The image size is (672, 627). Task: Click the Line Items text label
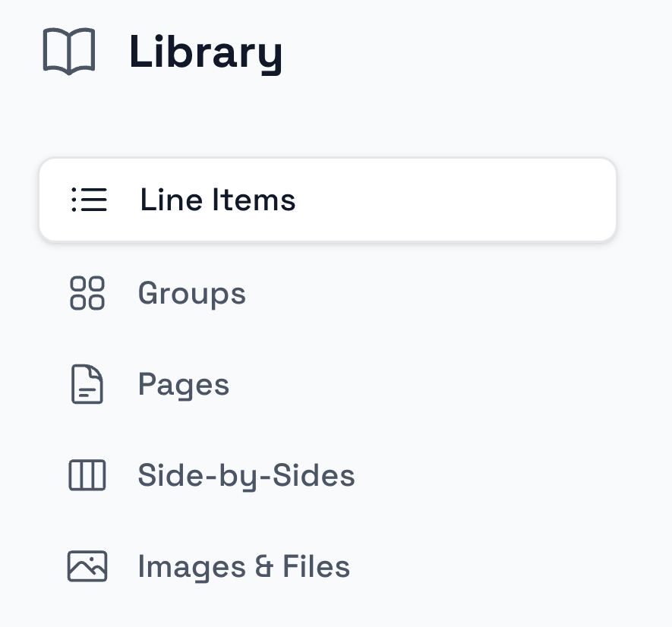[x=218, y=200]
